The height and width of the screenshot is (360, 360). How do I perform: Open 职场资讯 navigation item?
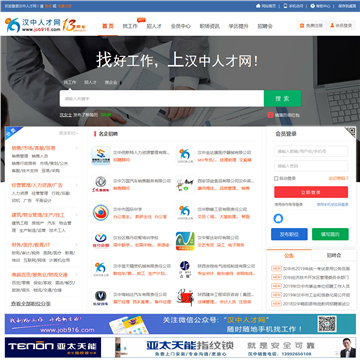(x=209, y=26)
